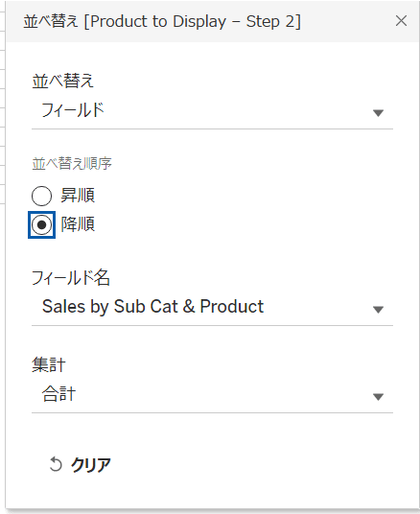Viewport: 420px width, 514px height.
Task: Click the 昇順 ascending label text
Action: (78, 196)
